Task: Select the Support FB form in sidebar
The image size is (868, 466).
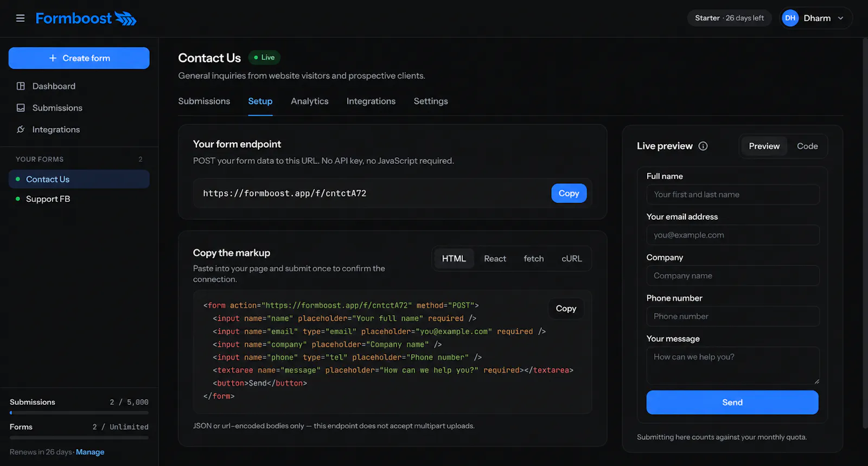Action: pos(79,199)
